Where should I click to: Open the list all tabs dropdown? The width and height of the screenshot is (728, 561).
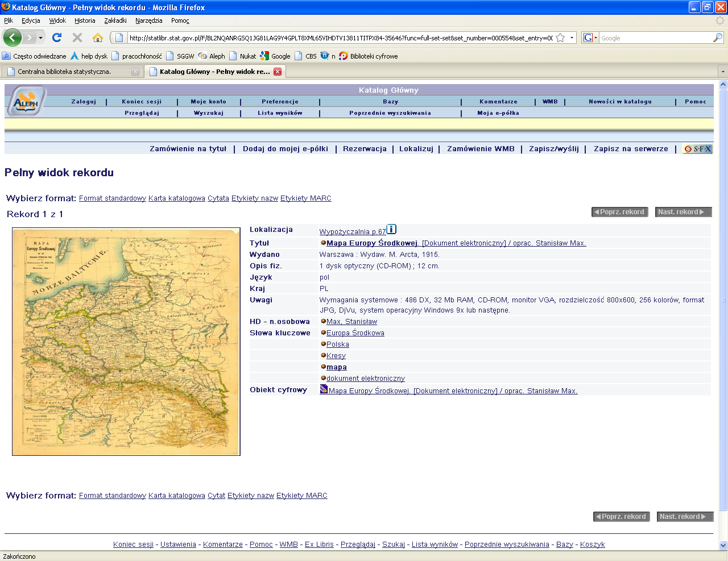(723, 72)
